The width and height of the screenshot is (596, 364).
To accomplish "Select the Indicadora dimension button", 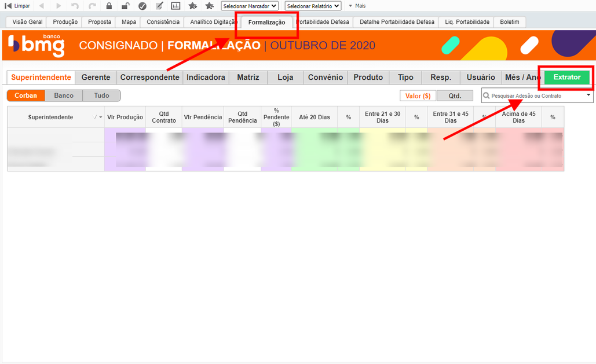I will point(206,78).
